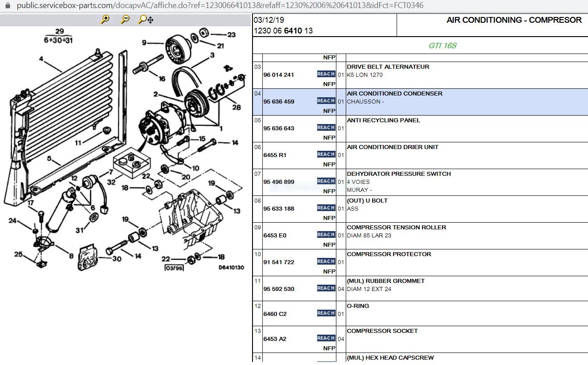Click the (OUT) U BOLT description
Screen dimensions: 588x365
click(x=367, y=201)
